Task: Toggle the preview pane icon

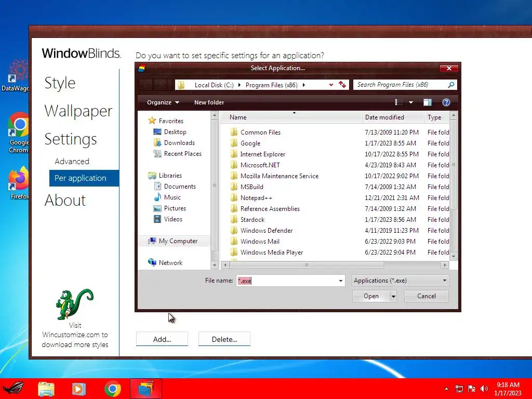Action: click(x=428, y=102)
